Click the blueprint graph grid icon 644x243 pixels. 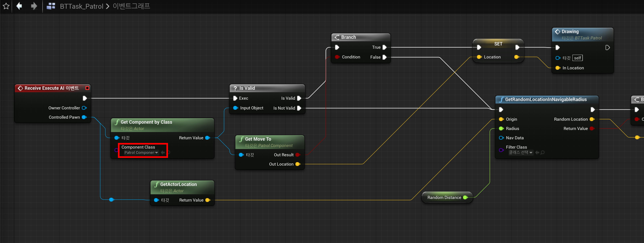51,6
